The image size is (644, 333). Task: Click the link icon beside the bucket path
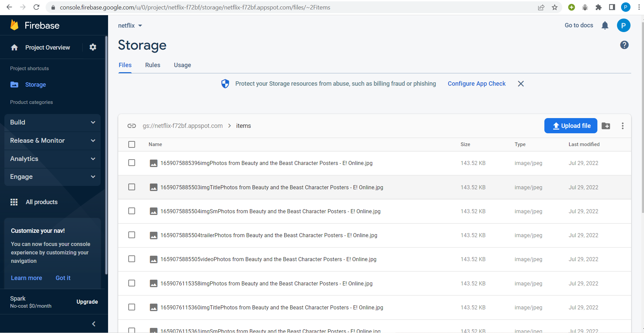[x=132, y=126]
